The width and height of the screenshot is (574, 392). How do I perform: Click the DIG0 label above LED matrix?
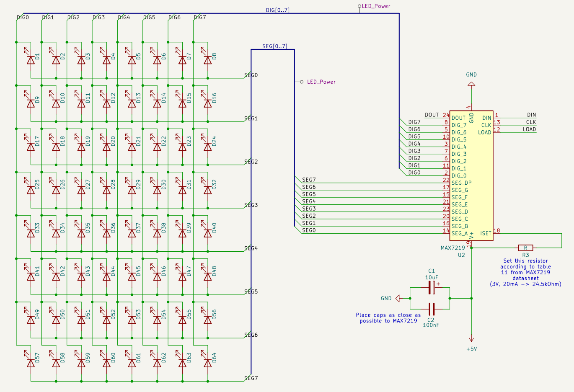click(x=23, y=17)
